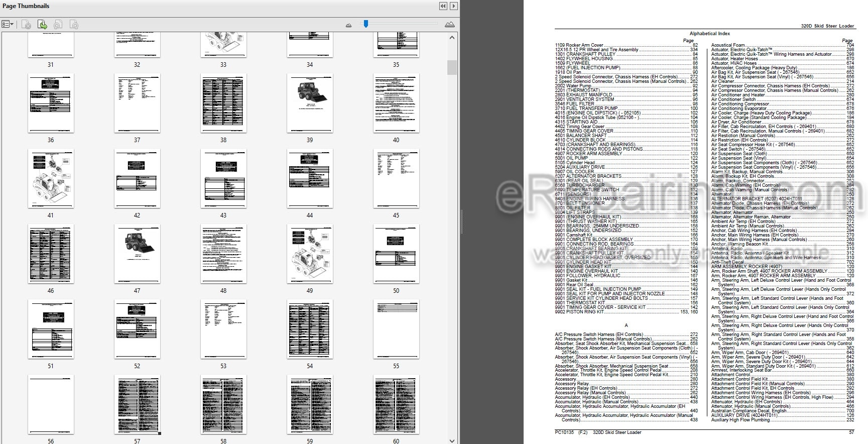The image size is (868, 444).
Task: Select page 51 thumbnail
Action: [51, 329]
